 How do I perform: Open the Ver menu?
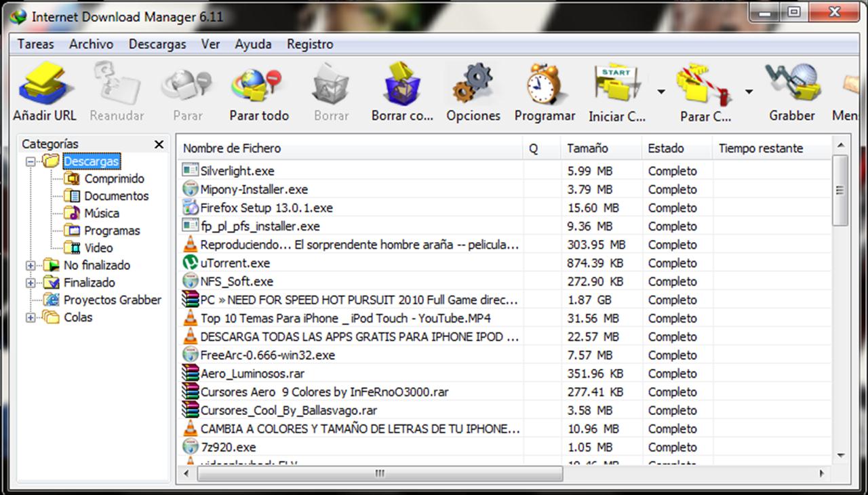(210, 44)
